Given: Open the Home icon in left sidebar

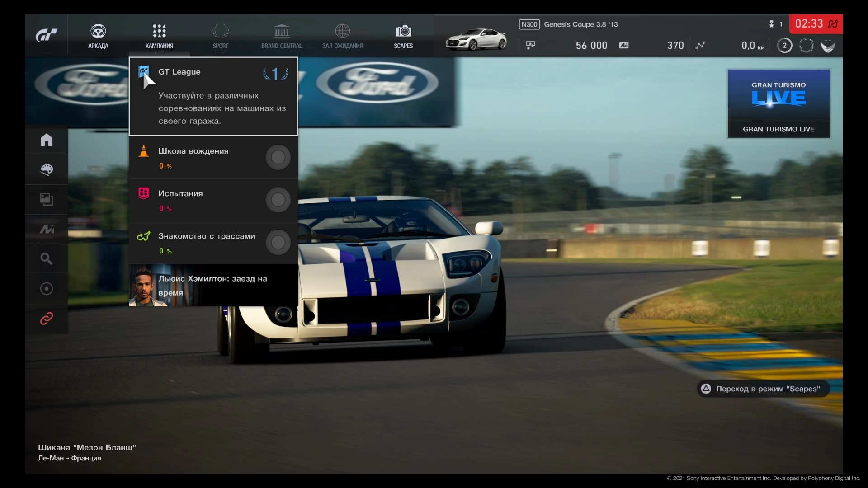Looking at the screenshot, I should [x=47, y=140].
